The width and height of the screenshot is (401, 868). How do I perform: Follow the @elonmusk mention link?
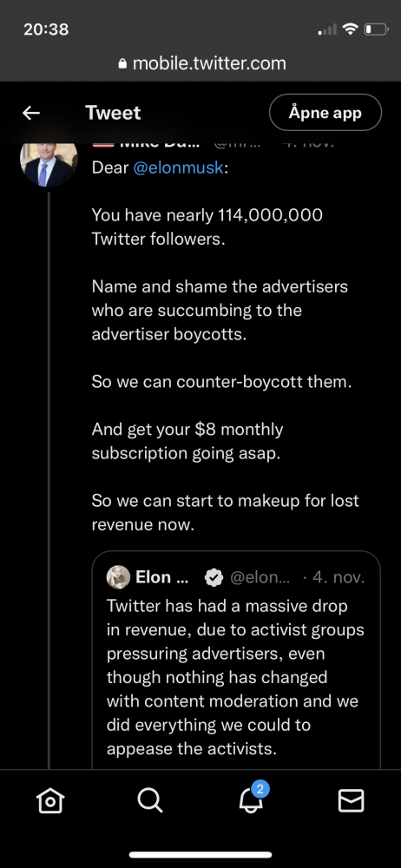[178, 168]
